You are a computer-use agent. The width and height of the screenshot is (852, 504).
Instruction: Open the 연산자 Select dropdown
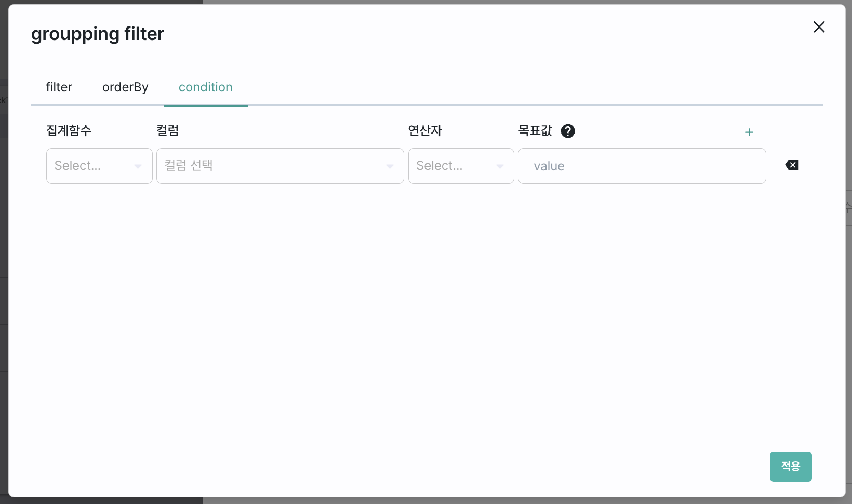461,166
